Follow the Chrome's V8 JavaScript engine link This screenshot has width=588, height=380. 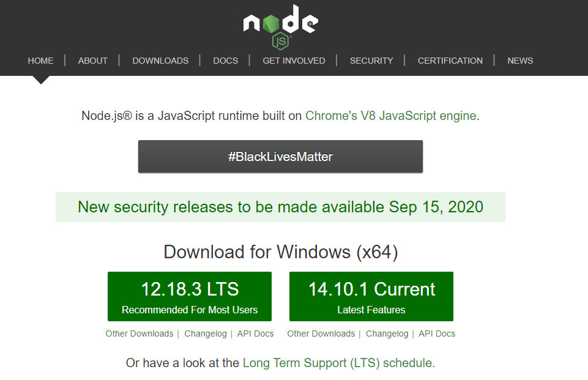point(390,116)
